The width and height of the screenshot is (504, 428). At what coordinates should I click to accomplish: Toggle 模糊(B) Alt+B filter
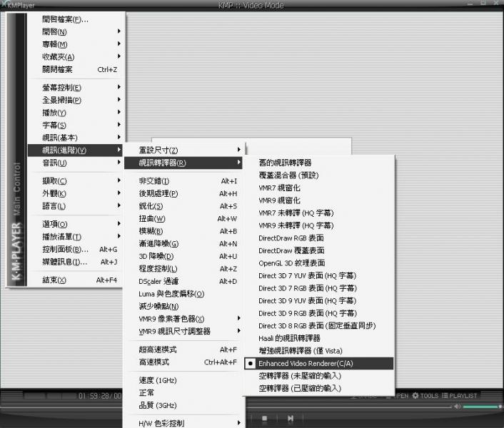(x=183, y=231)
